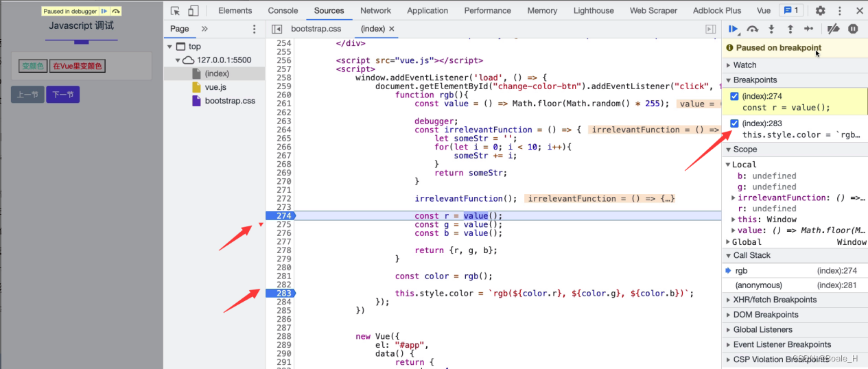Add breakpoint at line number 262
The image size is (868, 369).
(x=284, y=112)
